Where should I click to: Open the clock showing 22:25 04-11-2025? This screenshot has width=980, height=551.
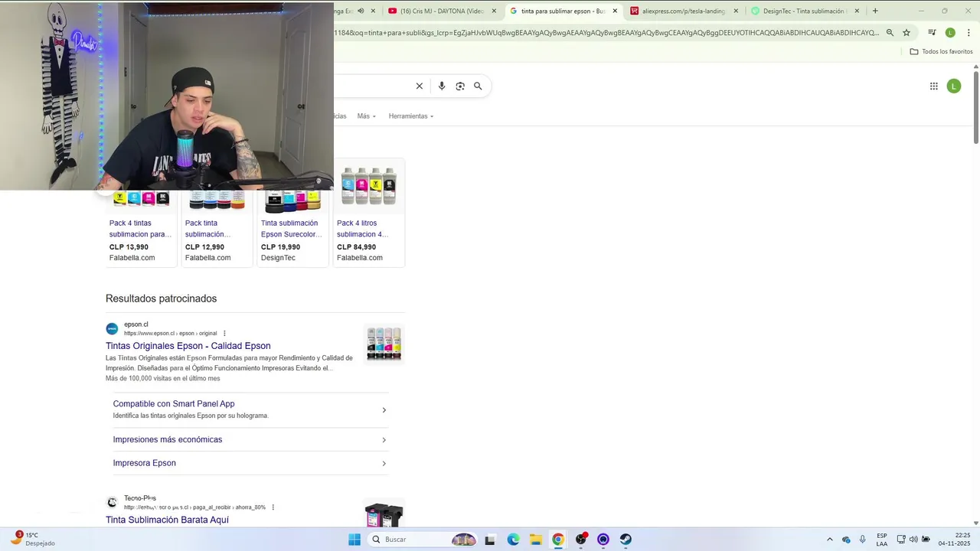click(955, 540)
